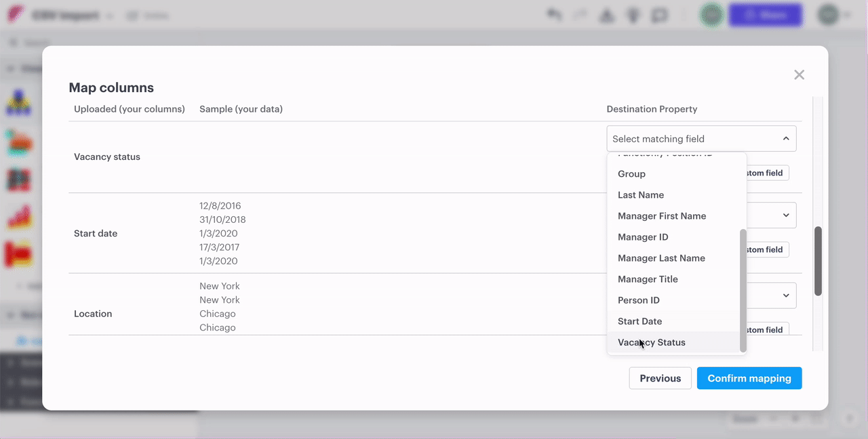Click the Previous button

tap(660, 378)
